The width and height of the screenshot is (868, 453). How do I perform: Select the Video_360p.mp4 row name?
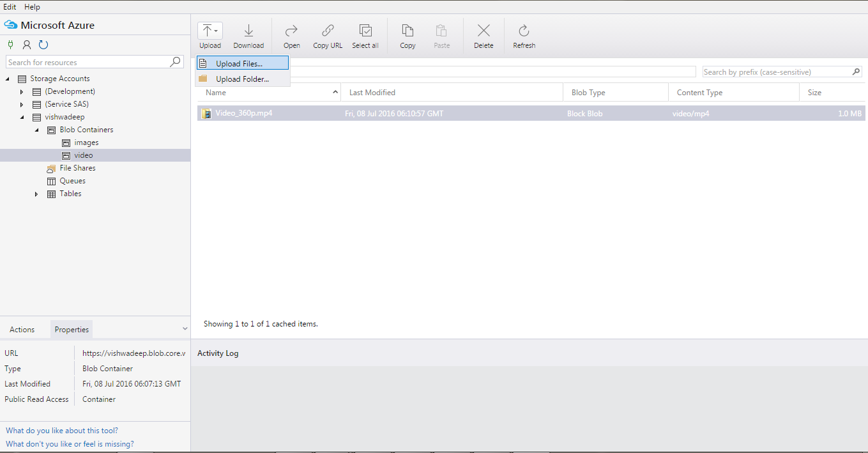pos(244,113)
